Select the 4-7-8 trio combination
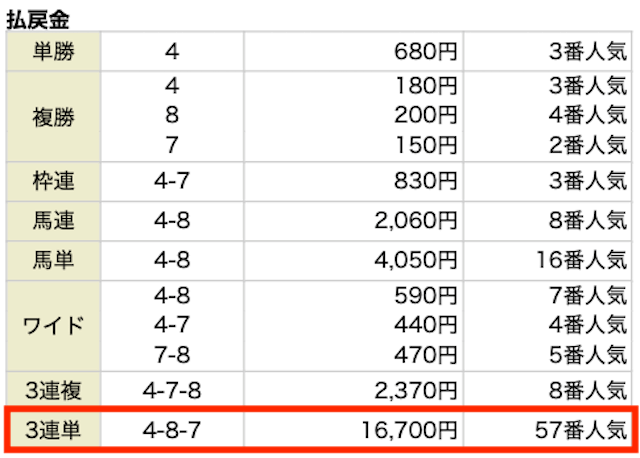640x458 pixels. [172, 391]
